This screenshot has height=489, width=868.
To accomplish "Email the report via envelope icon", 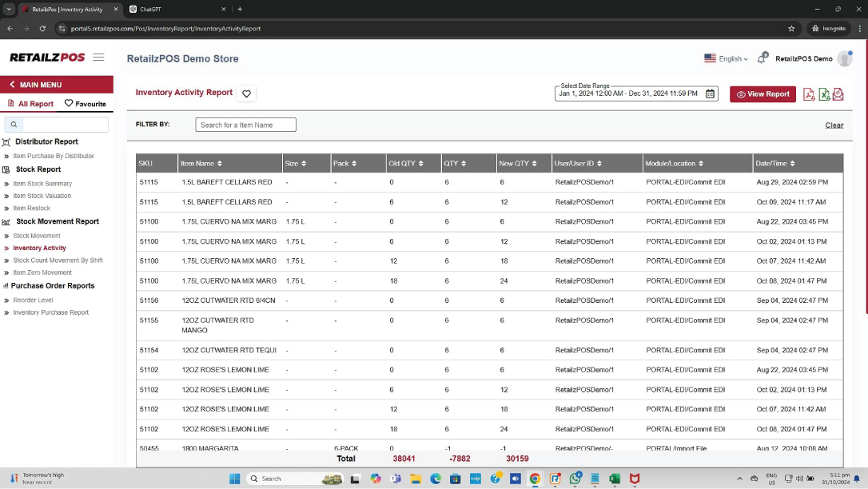I will coord(838,94).
